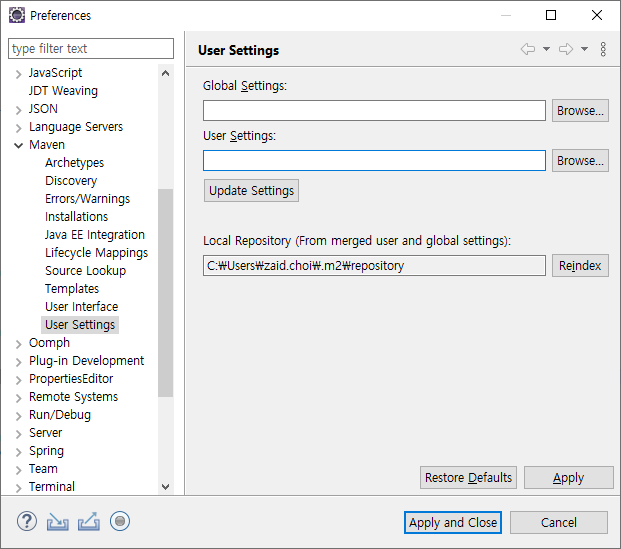Expand the Terminal tree node
This screenshot has width=621, height=549.
point(18,488)
